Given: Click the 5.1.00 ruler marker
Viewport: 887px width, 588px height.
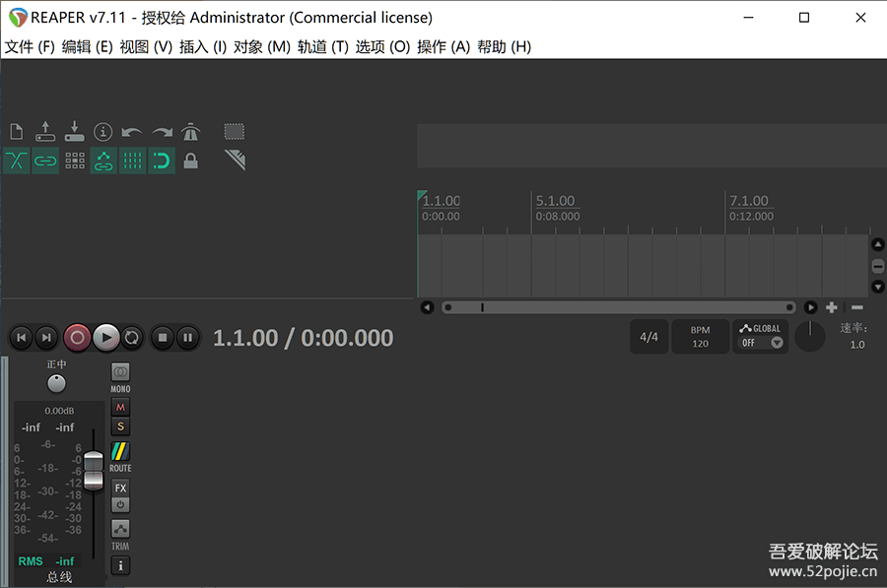Looking at the screenshot, I should (x=555, y=201).
